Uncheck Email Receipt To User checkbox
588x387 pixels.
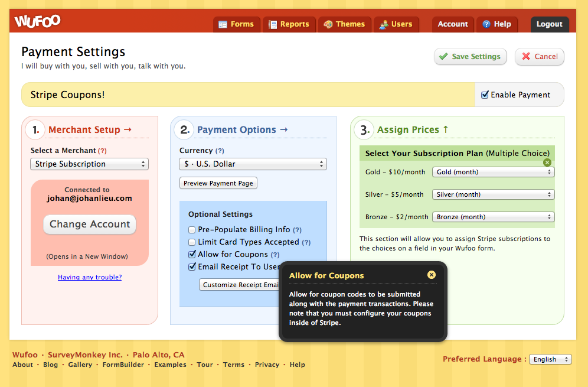pyautogui.click(x=192, y=267)
